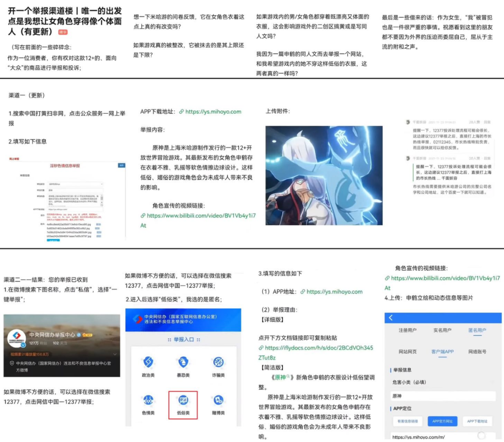Click the 中央网信办举报中心 account name
The width and height of the screenshot is (504, 442).
point(52,335)
